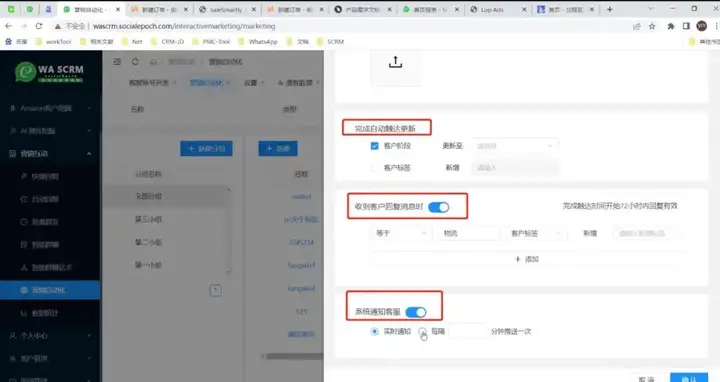Toggle the sidebar collapse hamburger icon

117,62
